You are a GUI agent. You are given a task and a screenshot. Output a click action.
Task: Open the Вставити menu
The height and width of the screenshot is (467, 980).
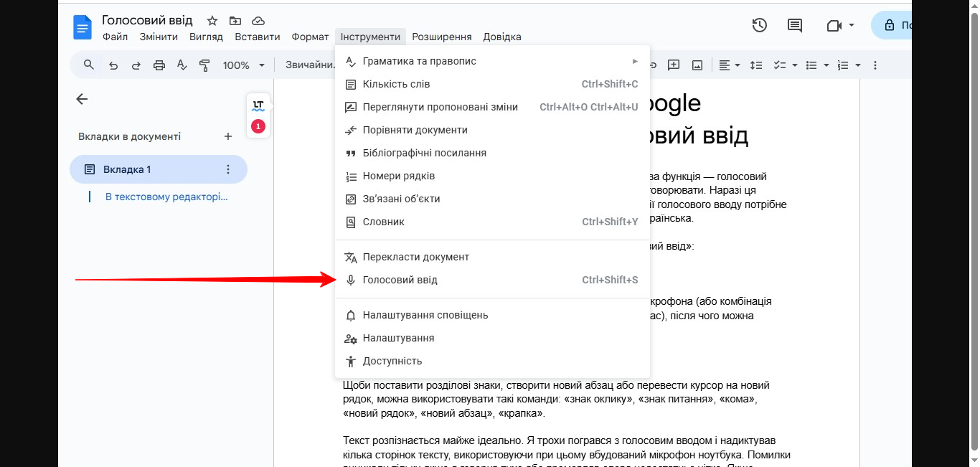click(257, 37)
